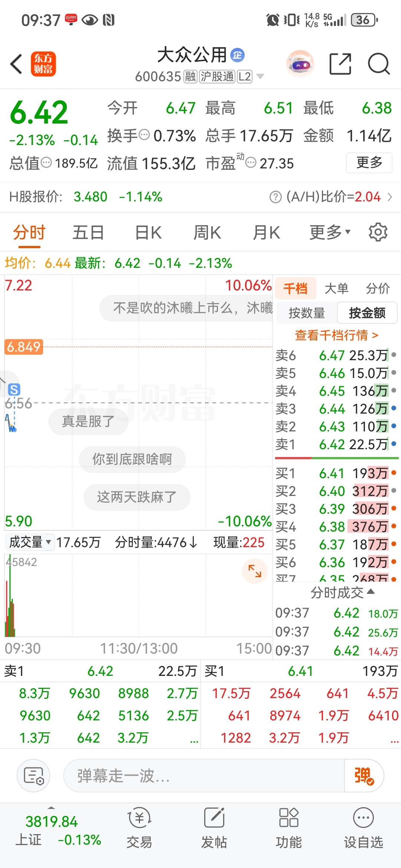Tap the 更多 quote details button
Screen dimensions: 401x868
[369, 162]
